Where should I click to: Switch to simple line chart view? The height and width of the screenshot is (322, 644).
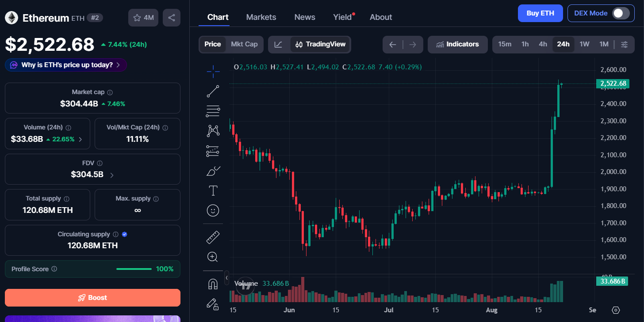(278, 44)
